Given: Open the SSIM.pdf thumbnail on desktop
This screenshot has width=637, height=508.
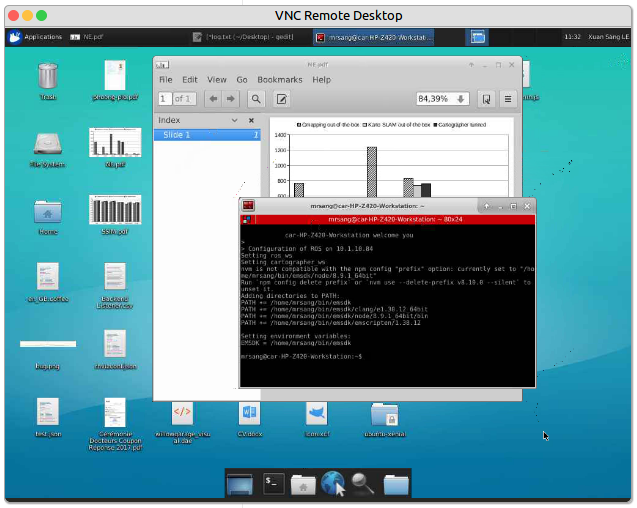Looking at the screenshot, I should click(115, 215).
